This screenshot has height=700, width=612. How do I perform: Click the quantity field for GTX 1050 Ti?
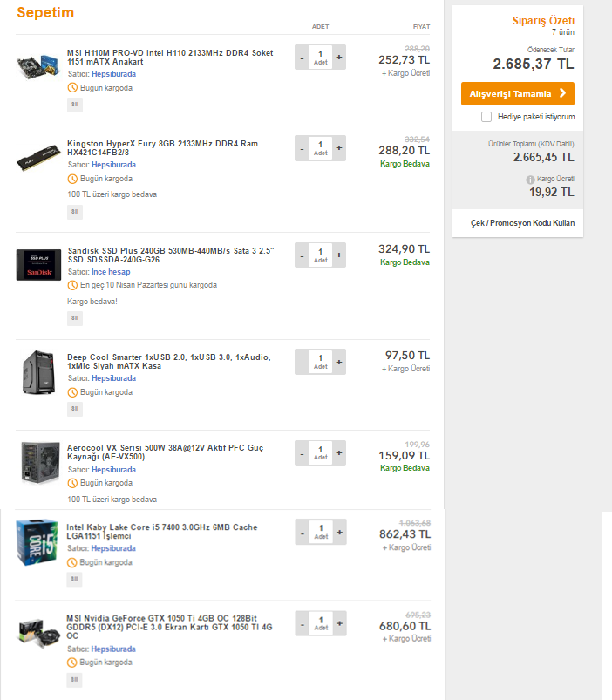click(320, 623)
